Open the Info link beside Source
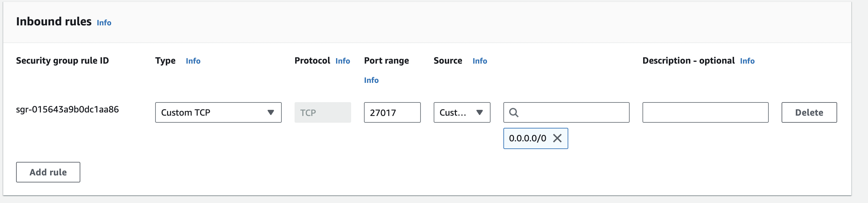Screen dimensions: 868x203 click(x=480, y=61)
